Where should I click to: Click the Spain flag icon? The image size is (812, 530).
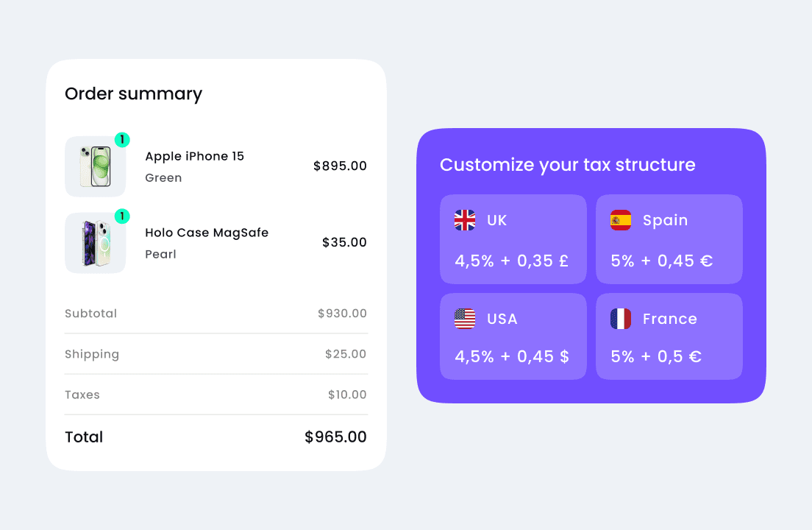coord(621,220)
